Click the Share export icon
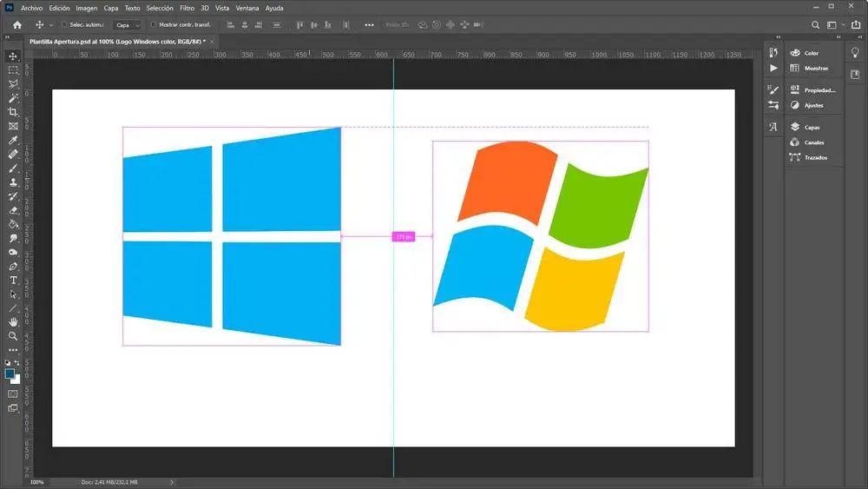 [856, 25]
